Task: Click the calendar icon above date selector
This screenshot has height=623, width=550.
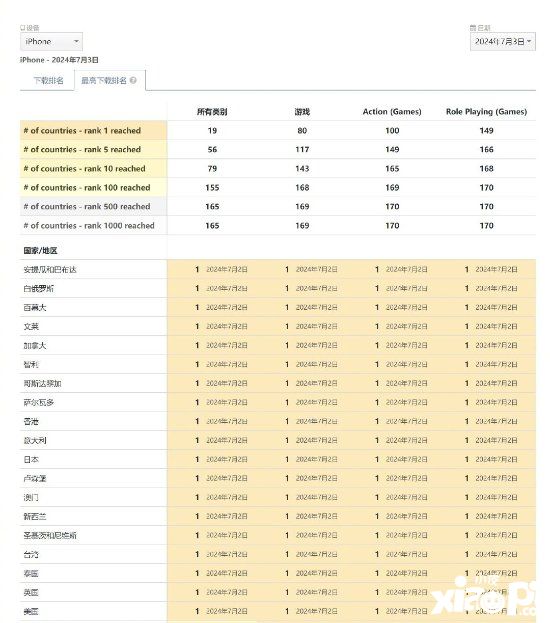Action: 473,28
